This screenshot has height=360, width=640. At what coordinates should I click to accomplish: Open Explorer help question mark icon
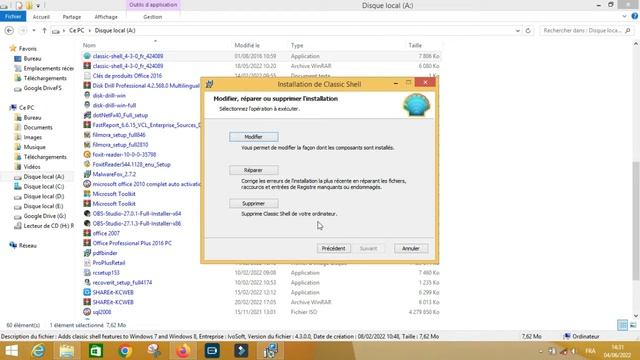coord(635,16)
